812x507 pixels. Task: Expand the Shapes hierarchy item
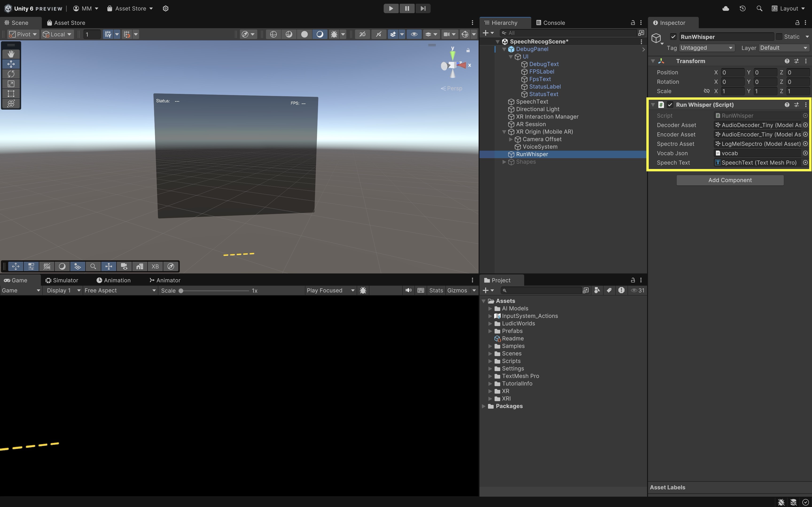(x=504, y=162)
